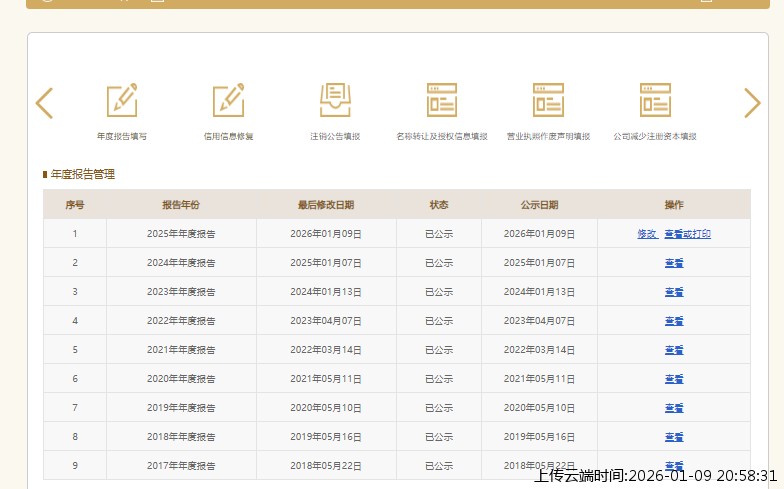Click the 信用信息修复 icon
This screenshot has height=489, width=784.
point(228,101)
